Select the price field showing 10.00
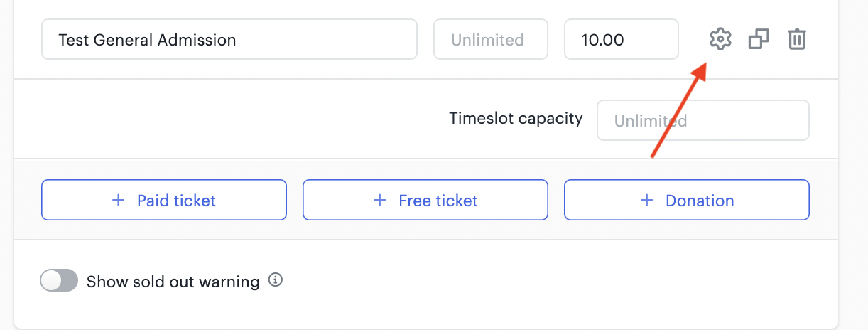 coord(622,39)
